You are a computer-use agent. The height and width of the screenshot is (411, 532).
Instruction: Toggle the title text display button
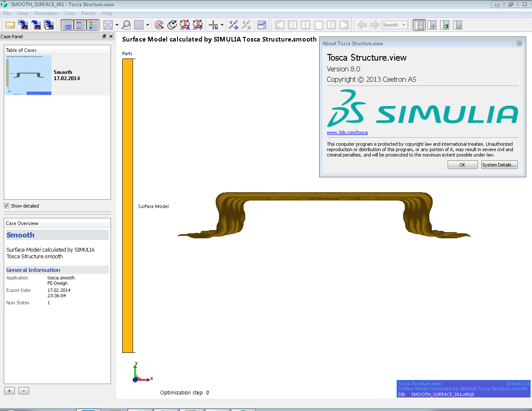80,25
